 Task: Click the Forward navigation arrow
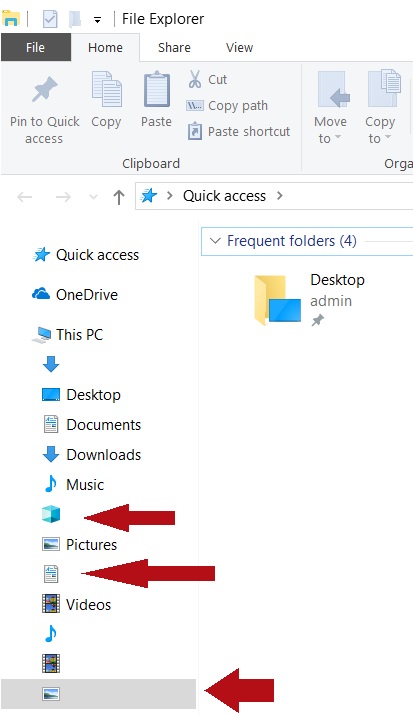tap(63, 197)
